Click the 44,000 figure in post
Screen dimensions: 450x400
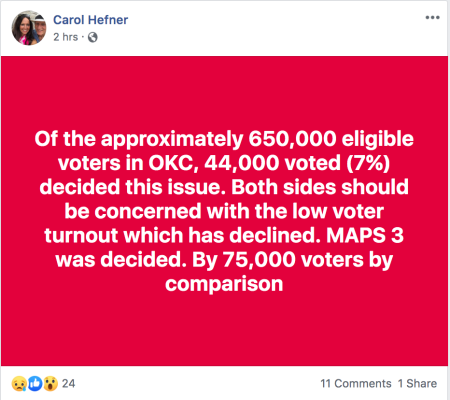click(242, 163)
